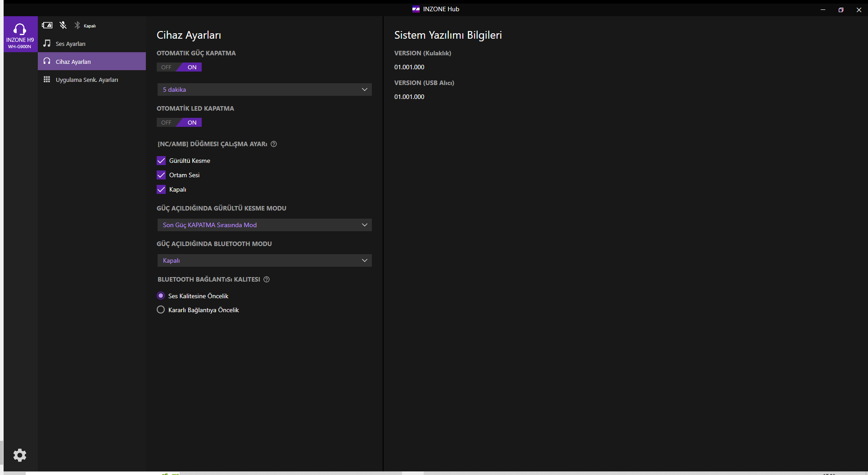This screenshot has height=475, width=868.
Task: Open the settings gear icon
Action: point(20,455)
